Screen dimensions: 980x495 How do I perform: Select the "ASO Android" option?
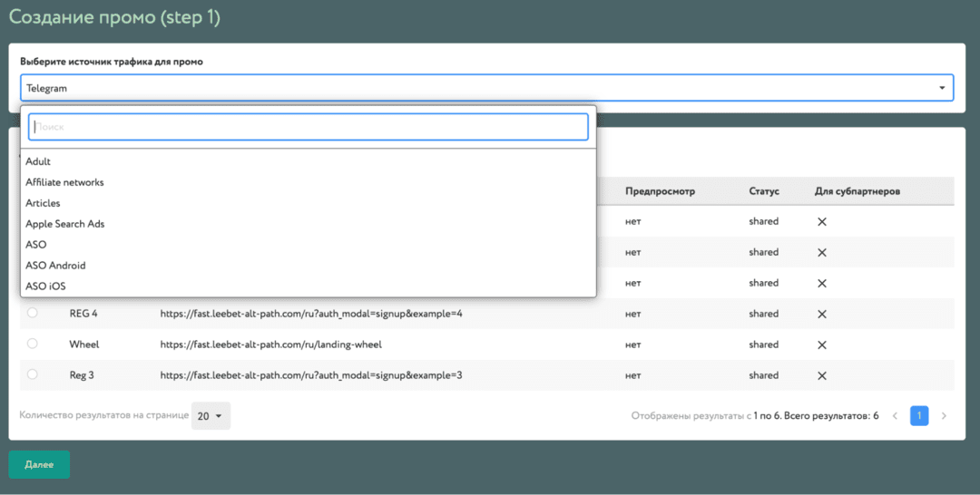point(55,266)
